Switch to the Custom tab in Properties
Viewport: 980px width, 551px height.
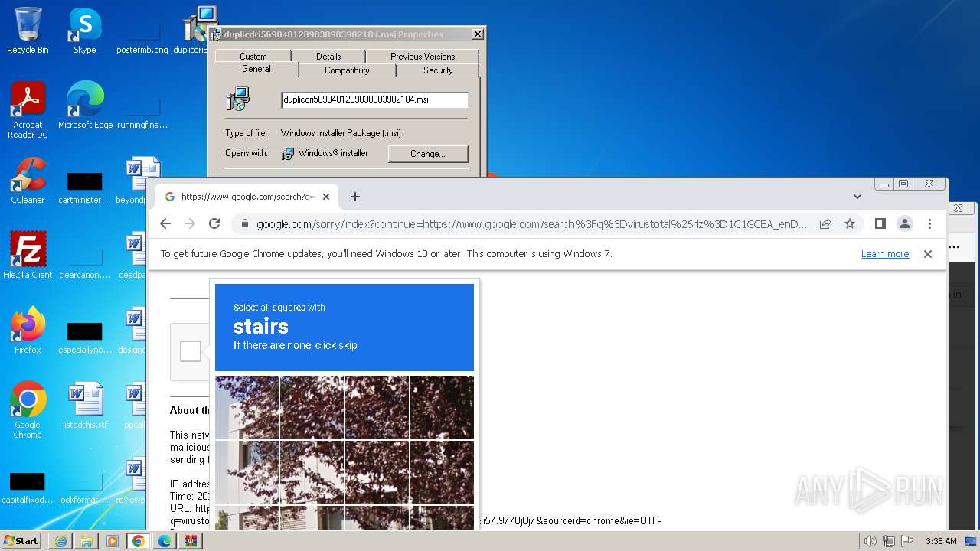(x=253, y=56)
